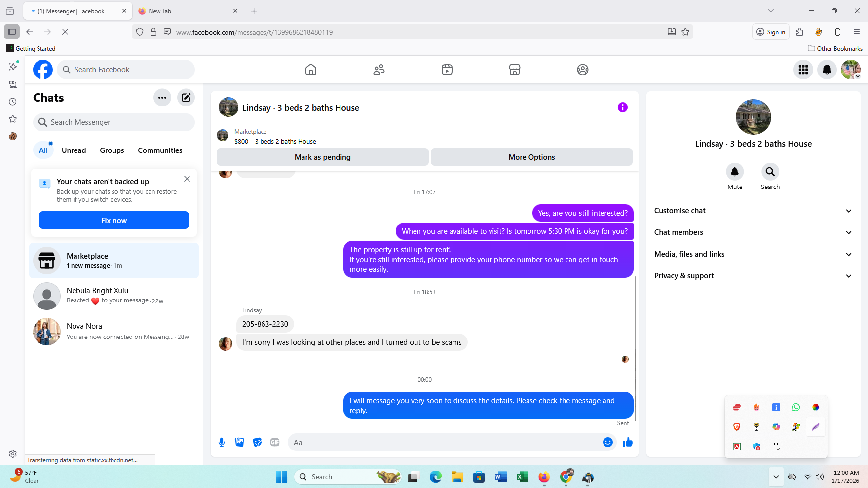Click More Options button
Viewport: 868px width, 488px height.
point(531,157)
